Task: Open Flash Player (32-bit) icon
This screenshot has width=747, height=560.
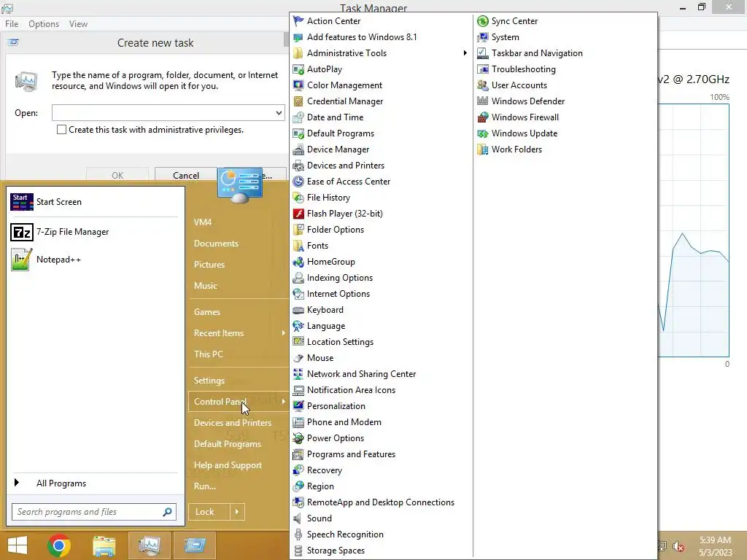Action: 298,214
